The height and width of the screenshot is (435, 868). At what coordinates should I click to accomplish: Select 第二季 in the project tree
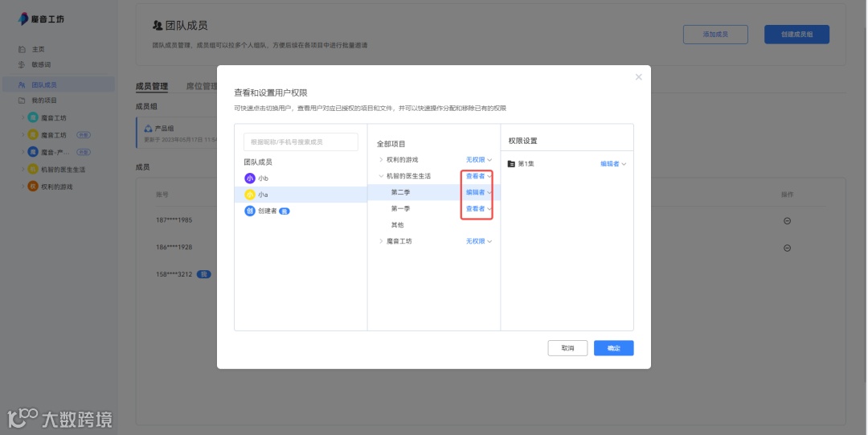[400, 192]
